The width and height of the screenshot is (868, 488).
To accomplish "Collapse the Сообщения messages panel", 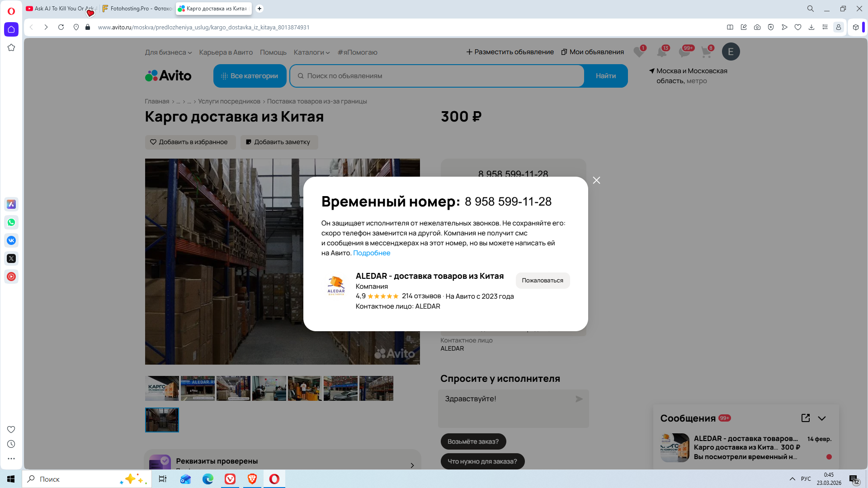I will 822,418.
